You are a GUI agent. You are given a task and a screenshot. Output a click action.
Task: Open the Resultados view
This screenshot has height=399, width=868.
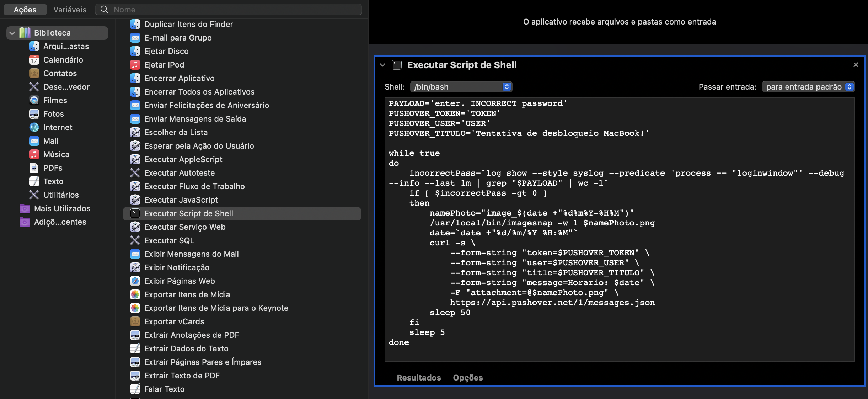coord(418,378)
